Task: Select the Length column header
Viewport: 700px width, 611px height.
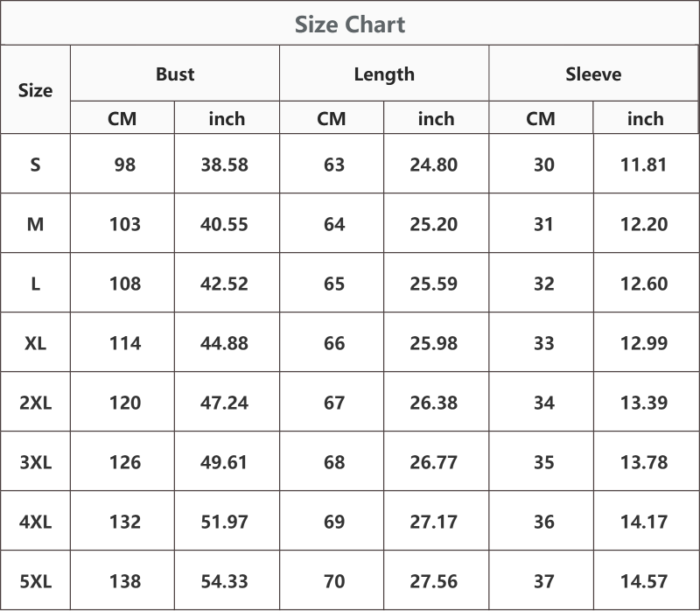Action: pyautogui.click(x=384, y=74)
